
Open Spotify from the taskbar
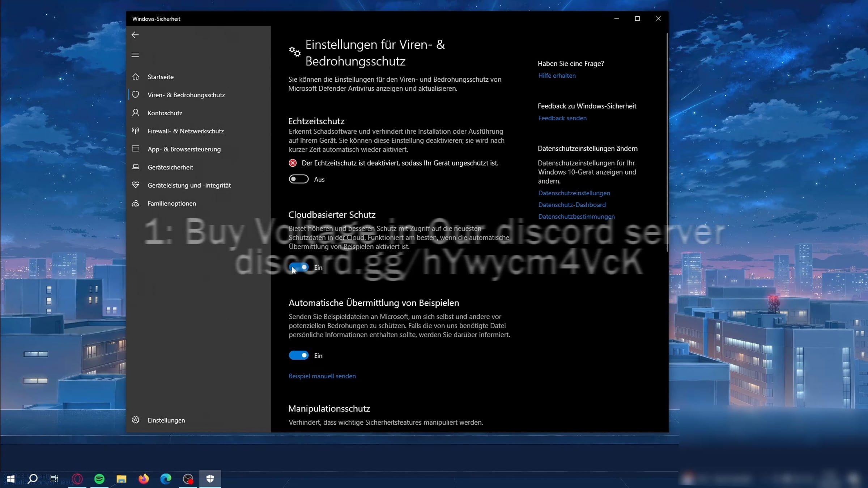(x=99, y=479)
